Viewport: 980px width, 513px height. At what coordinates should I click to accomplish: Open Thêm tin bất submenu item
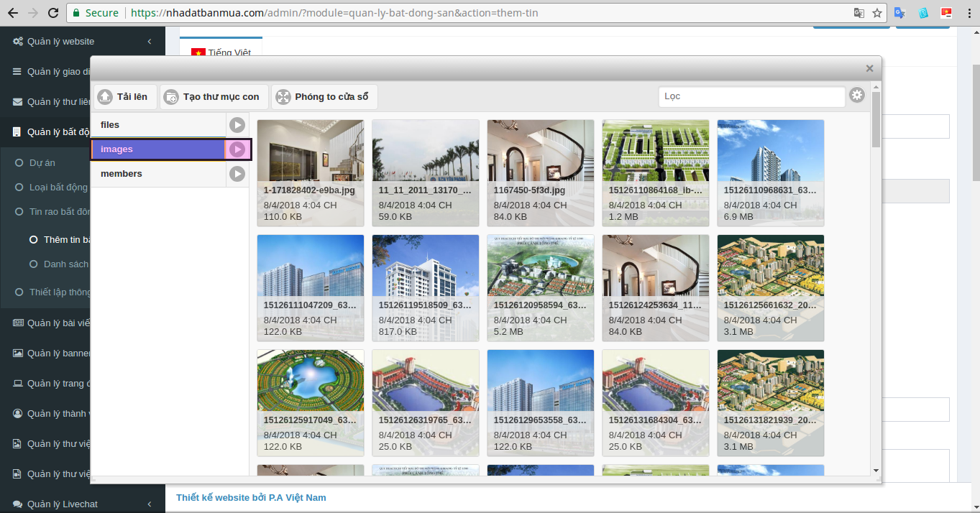pos(60,240)
